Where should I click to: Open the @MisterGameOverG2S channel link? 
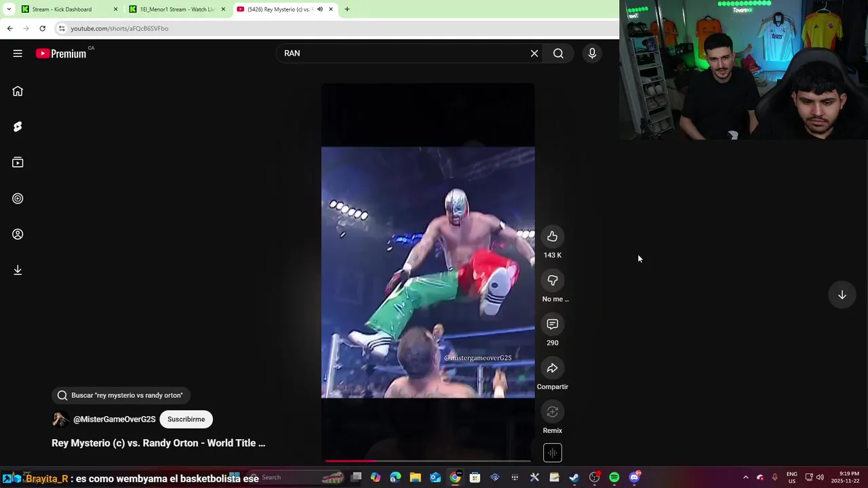114,420
